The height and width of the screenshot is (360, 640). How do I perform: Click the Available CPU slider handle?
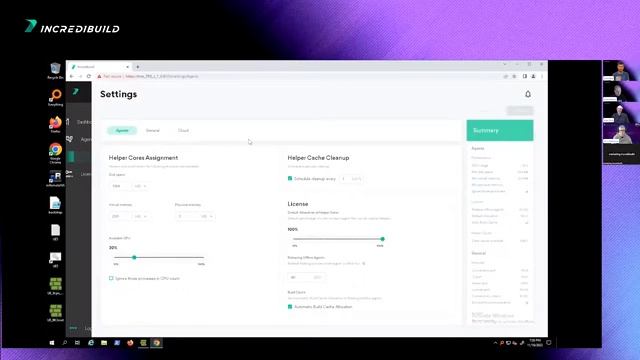(x=134, y=258)
